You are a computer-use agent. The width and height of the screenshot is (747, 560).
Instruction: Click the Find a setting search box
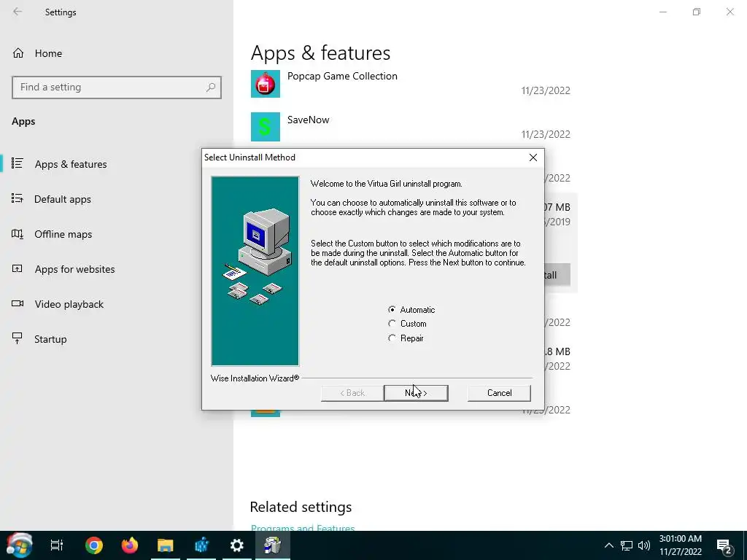(x=117, y=87)
